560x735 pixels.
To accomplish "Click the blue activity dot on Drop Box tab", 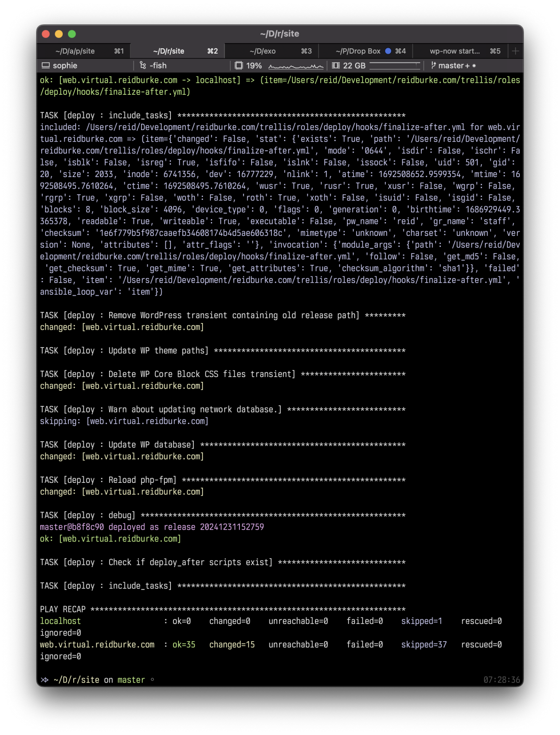I will point(389,50).
